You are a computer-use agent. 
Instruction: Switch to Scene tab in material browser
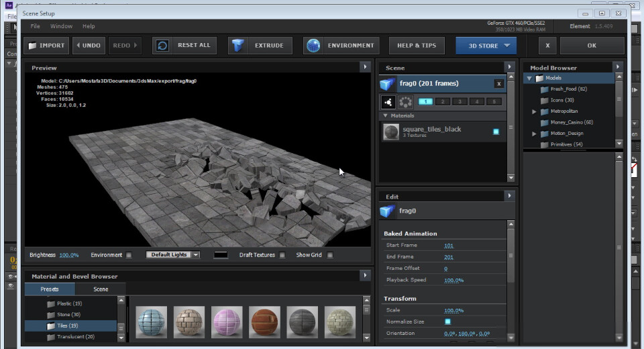click(101, 289)
